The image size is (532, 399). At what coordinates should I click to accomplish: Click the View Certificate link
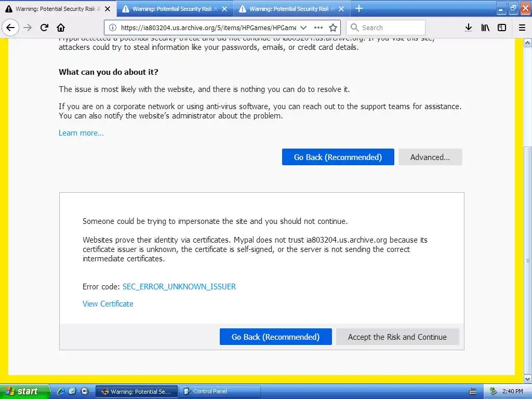(x=108, y=303)
